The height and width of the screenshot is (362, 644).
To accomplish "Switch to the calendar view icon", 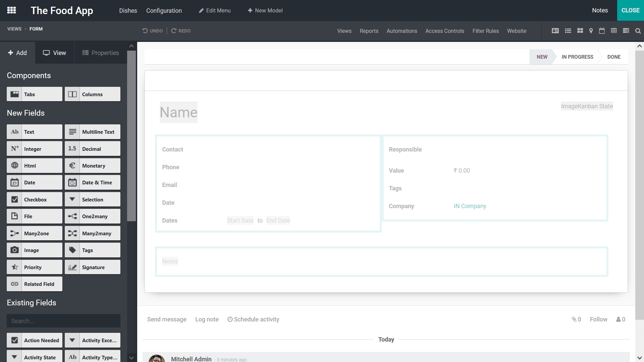I will coord(602,31).
